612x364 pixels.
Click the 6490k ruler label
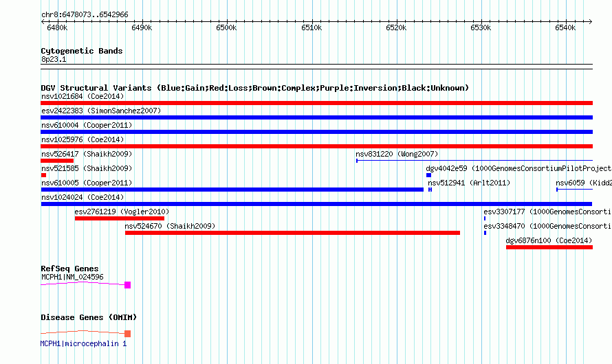click(142, 27)
